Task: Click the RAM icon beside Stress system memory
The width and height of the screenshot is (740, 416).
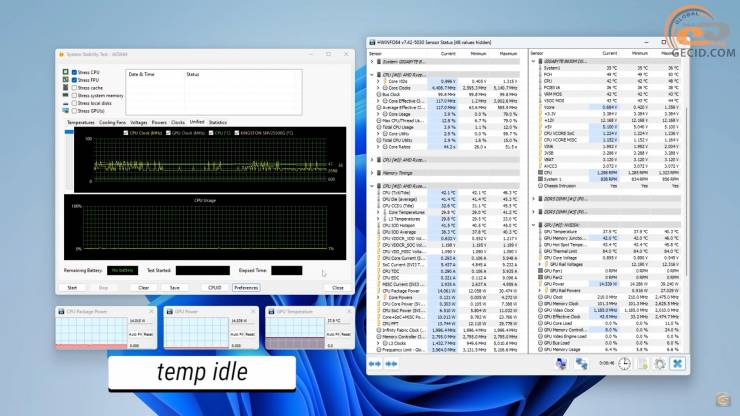Action: click(66, 95)
